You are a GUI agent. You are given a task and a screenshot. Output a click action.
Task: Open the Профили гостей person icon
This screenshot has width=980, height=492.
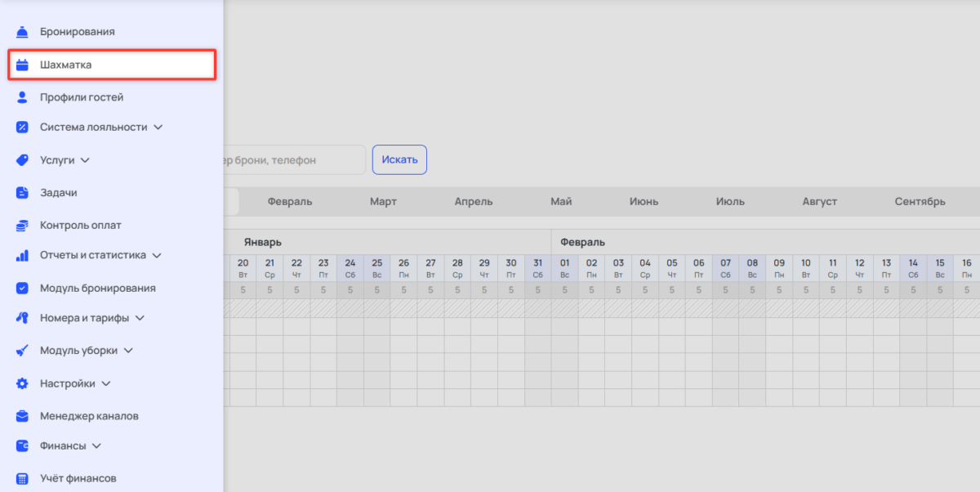tap(23, 97)
